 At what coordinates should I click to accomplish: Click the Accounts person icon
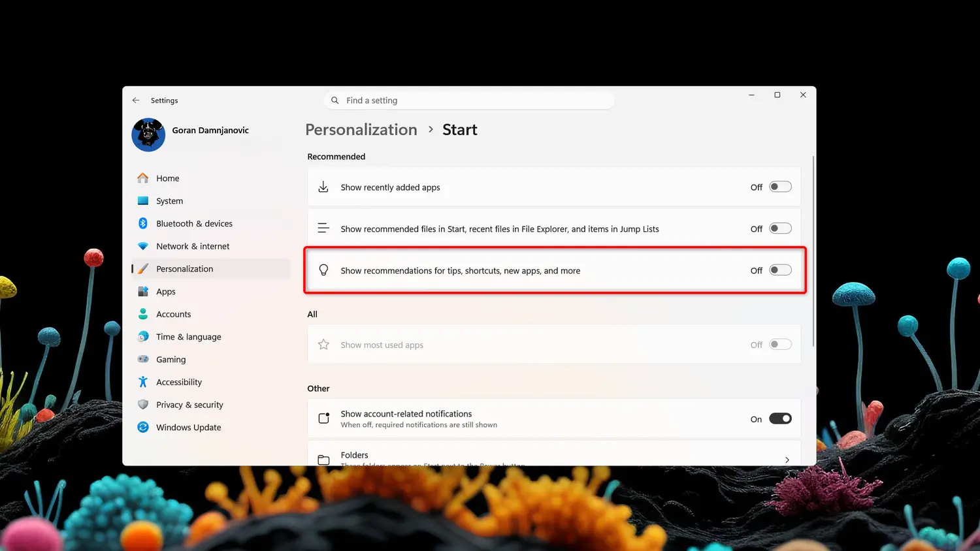pyautogui.click(x=143, y=314)
